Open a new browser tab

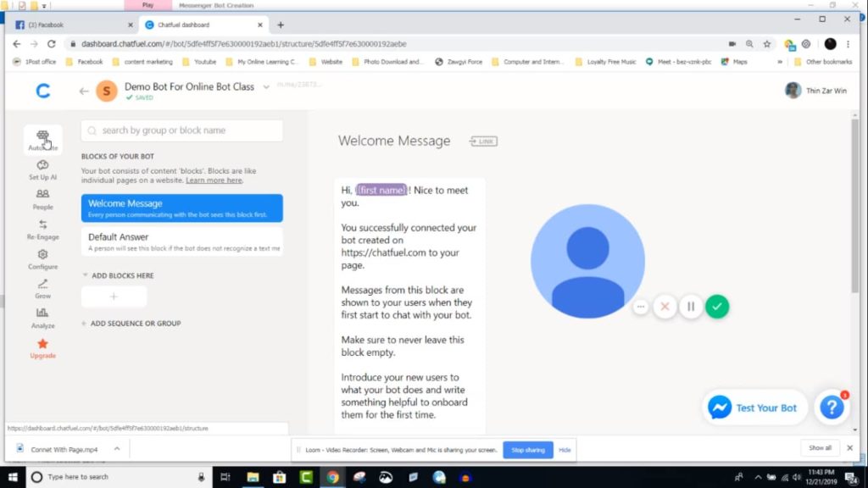coord(281,25)
